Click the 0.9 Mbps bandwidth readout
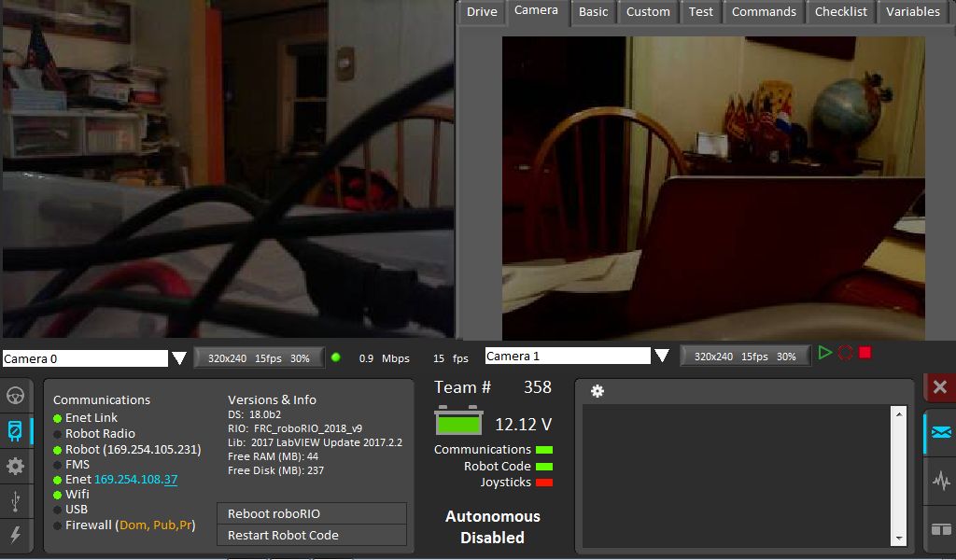Image resolution: width=956 pixels, height=560 pixels. (384, 358)
